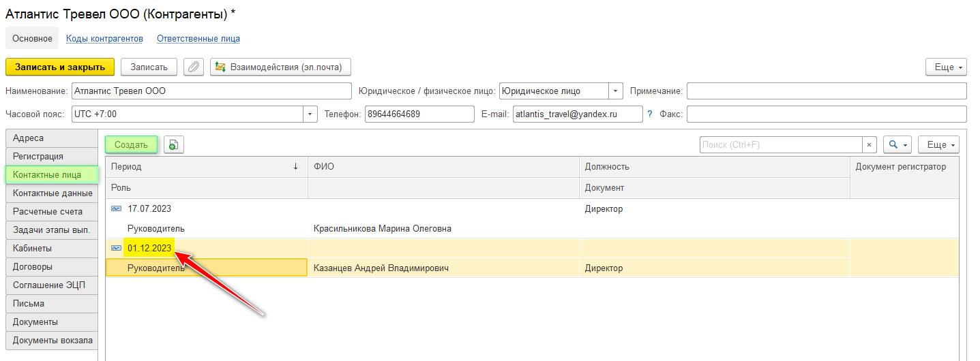Image resolution: width=980 pixels, height=361 pixels.
Task: Open the Часовой пояс dropdown list
Action: [310, 114]
